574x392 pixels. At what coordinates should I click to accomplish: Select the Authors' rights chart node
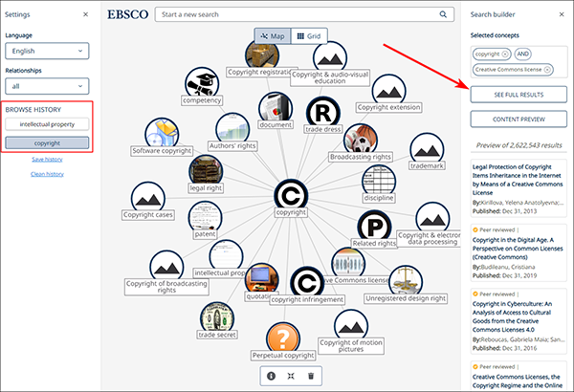pos(232,130)
